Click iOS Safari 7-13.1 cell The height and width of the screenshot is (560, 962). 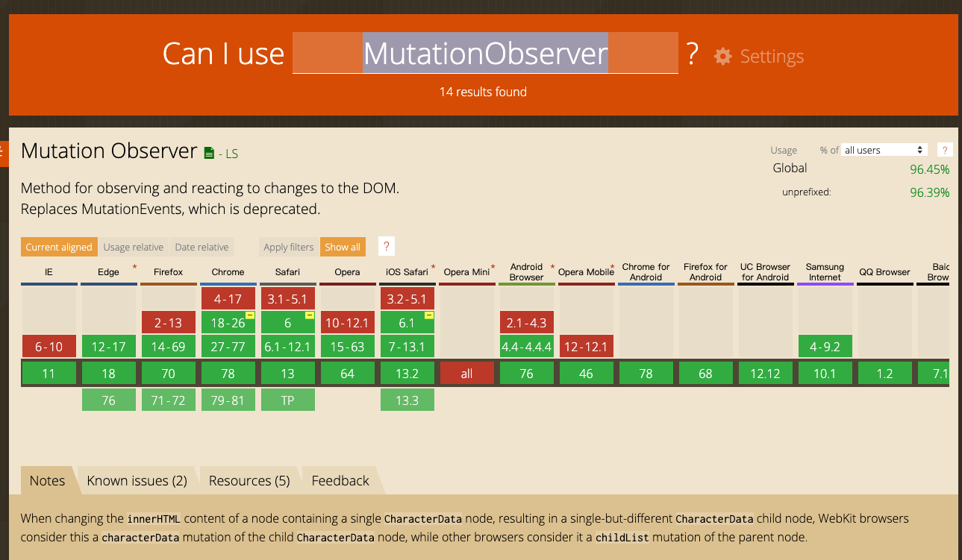coord(407,347)
